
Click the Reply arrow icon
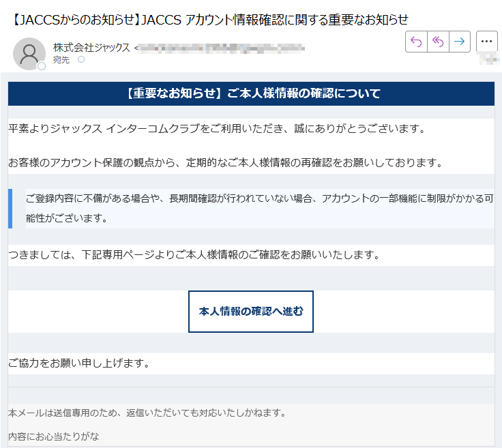tap(416, 42)
